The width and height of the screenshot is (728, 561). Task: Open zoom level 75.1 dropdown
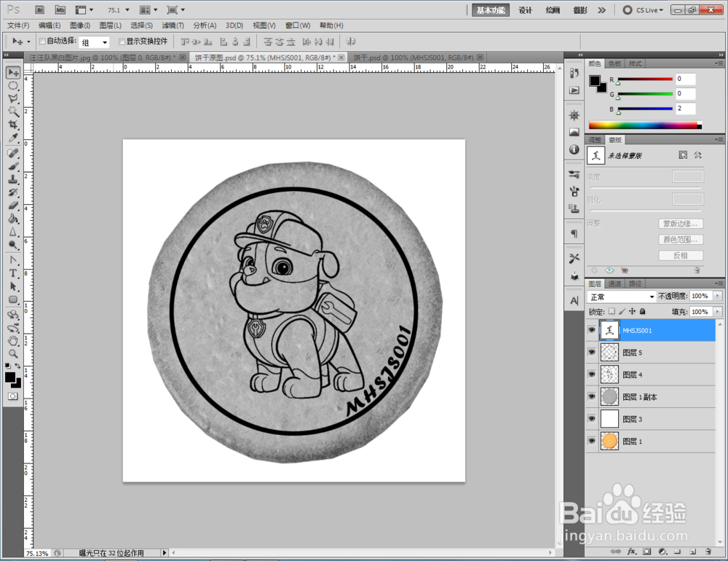pyautogui.click(x=127, y=9)
